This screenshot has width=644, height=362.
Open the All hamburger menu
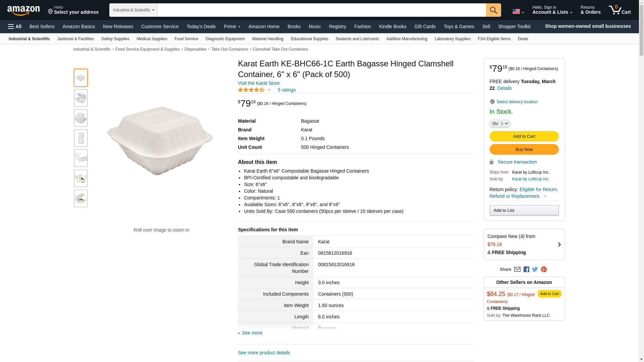pos(15,26)
